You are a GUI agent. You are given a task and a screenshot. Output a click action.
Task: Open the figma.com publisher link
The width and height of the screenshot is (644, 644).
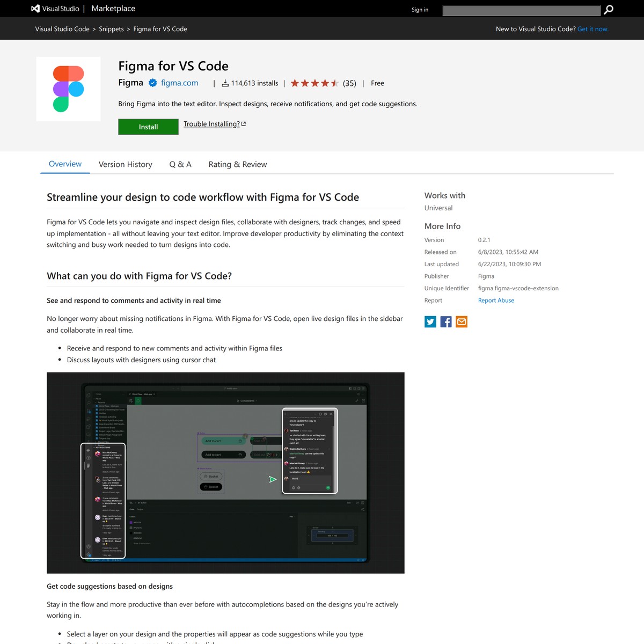click(179, 83)
